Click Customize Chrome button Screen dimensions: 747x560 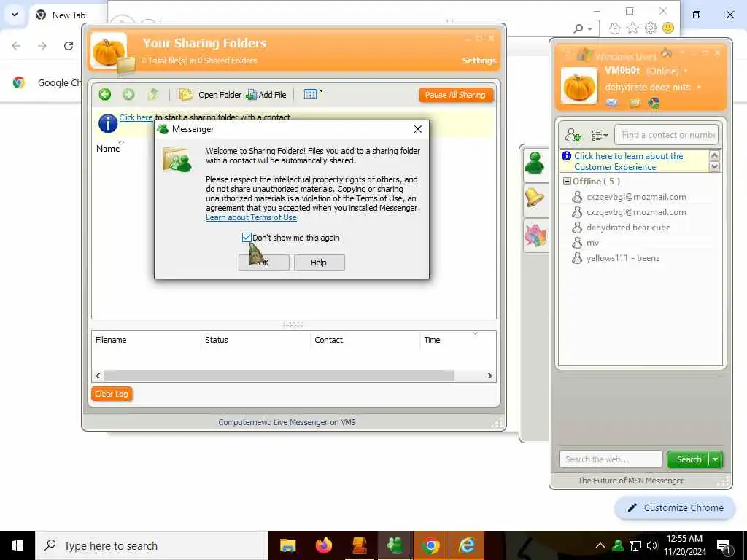[x=675, y=507]
